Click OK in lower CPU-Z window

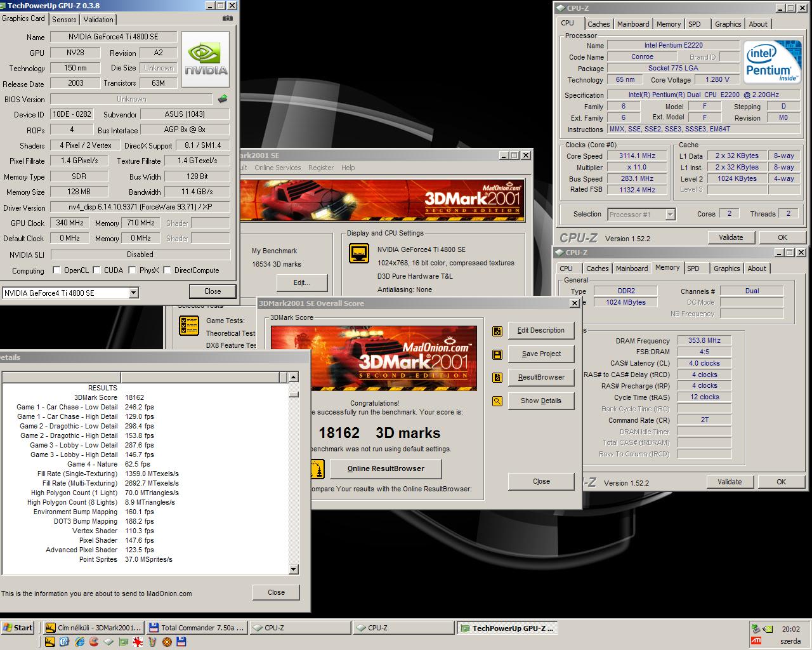782,482
